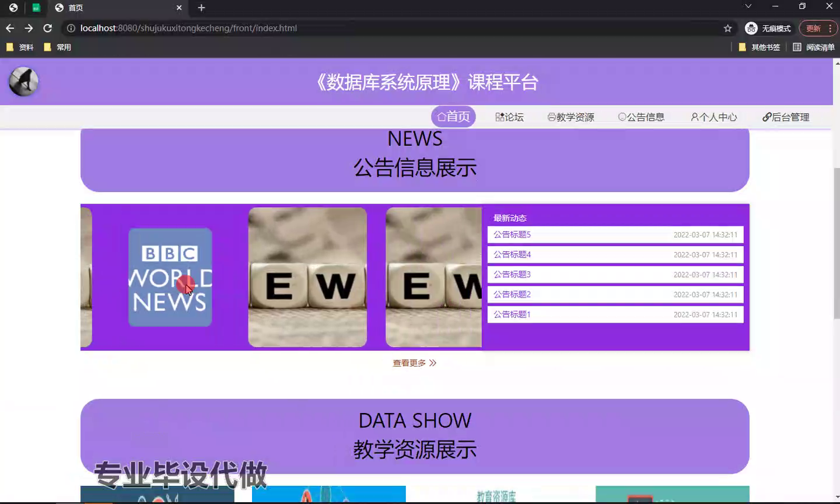Click the BBC World News carousel image
Viewport: 840px width, 504px height.
click(170, 277)
